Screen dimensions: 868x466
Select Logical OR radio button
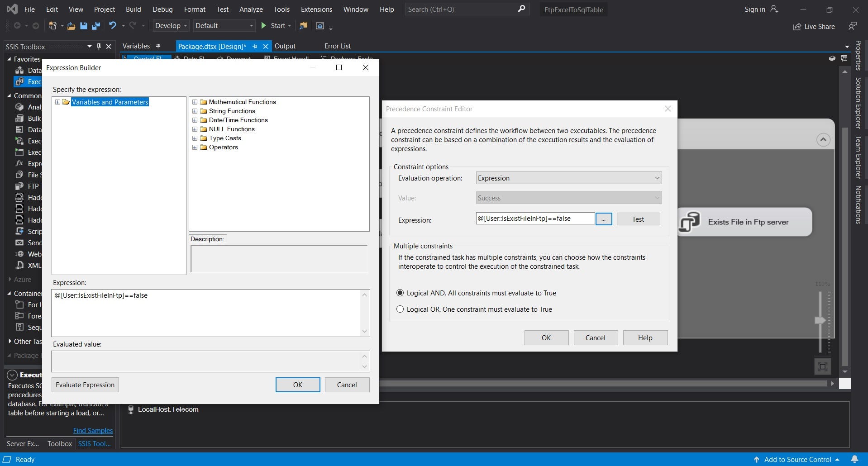click(x=400, y=309)
